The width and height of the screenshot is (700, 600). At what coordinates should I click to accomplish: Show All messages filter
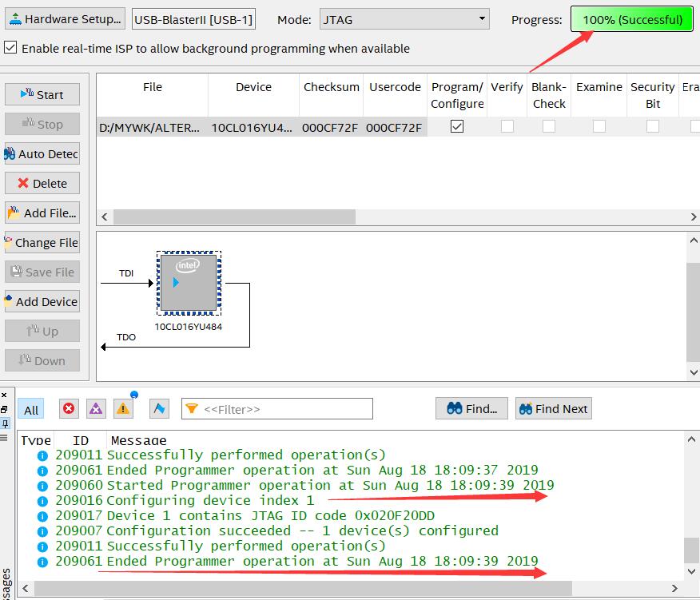coord(31,410)
